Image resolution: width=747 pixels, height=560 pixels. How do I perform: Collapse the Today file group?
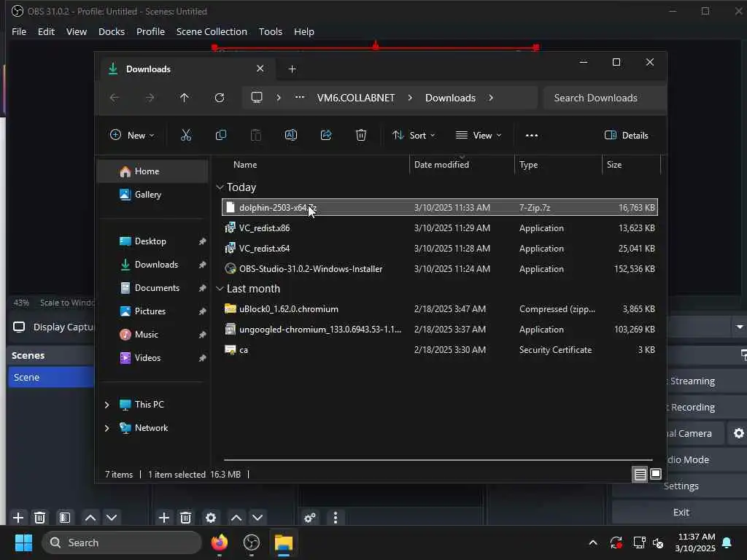point(220,187)
